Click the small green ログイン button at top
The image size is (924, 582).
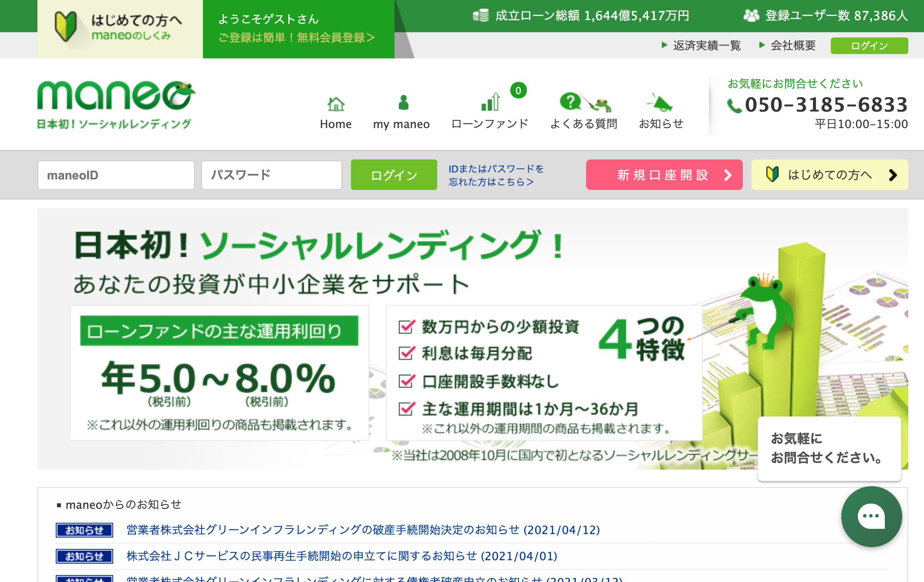click(869, 46)
